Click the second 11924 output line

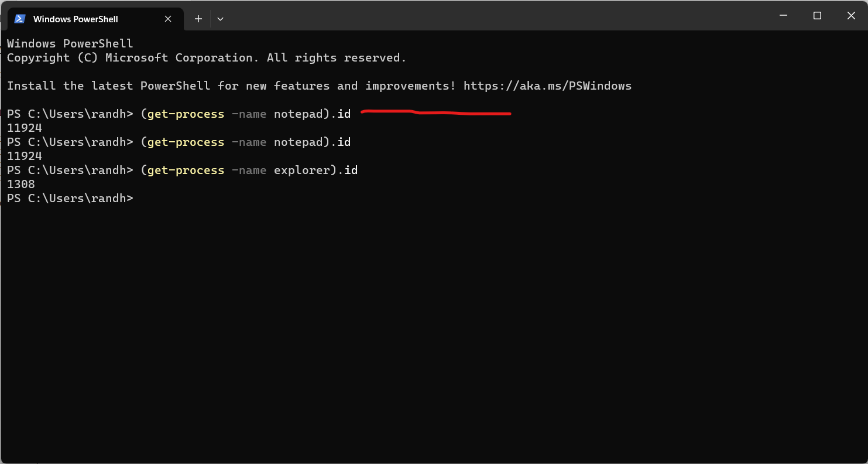coord(25,156)
